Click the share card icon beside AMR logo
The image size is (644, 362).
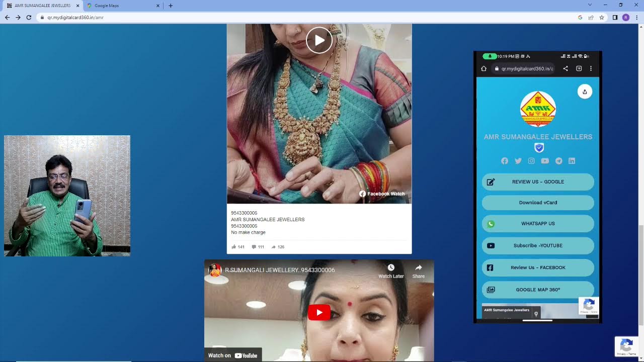coord(585,92)
